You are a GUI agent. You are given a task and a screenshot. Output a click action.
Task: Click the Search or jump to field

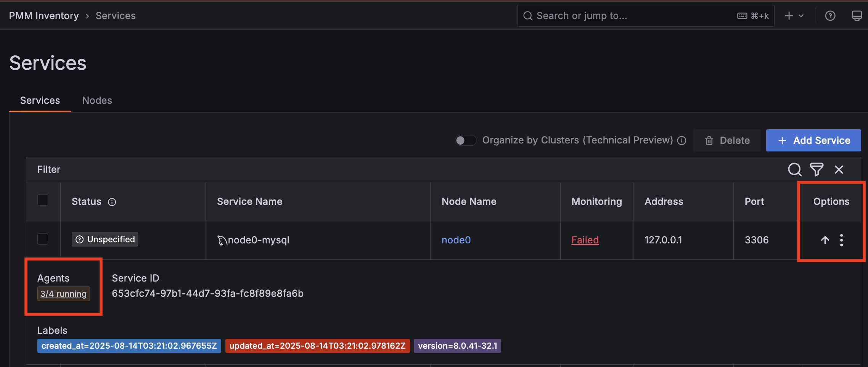pos(646,16)
